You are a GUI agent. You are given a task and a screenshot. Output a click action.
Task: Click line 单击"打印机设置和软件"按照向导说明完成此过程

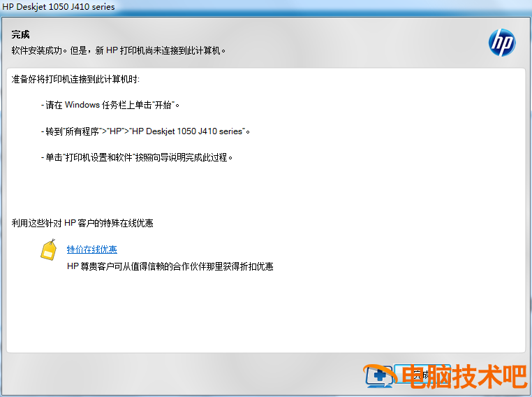(137, 157)
